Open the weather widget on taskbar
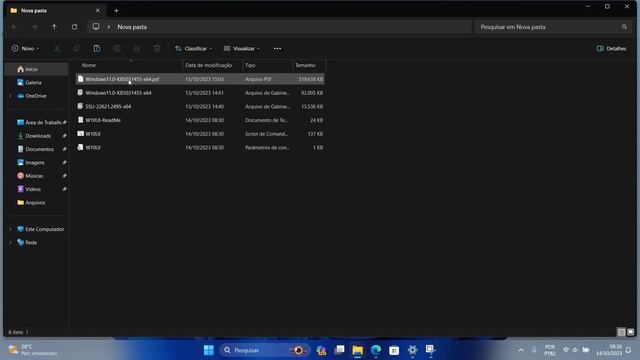 (x=33, y=350)
